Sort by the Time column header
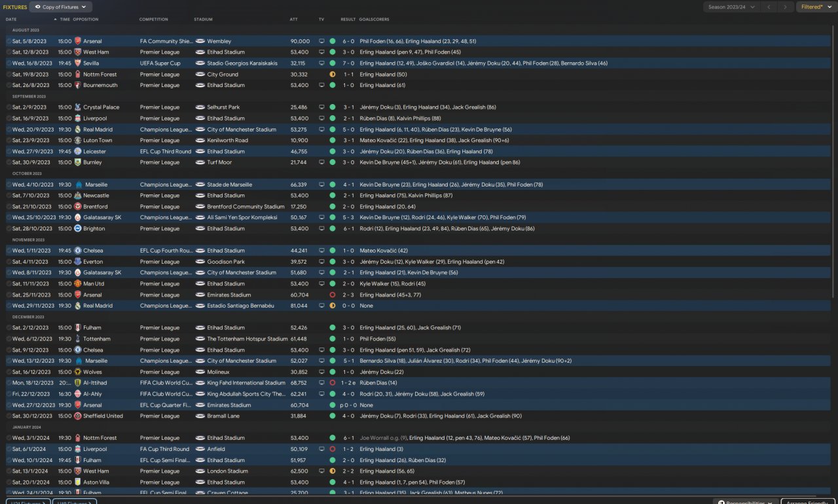The image size is (838, 504). click(x=65, y=20)
